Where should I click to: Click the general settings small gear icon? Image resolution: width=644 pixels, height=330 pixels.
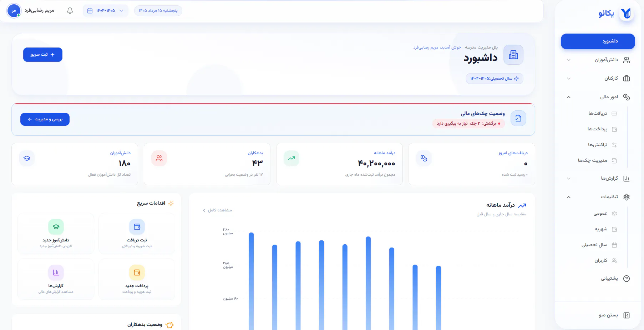[614, 214]
